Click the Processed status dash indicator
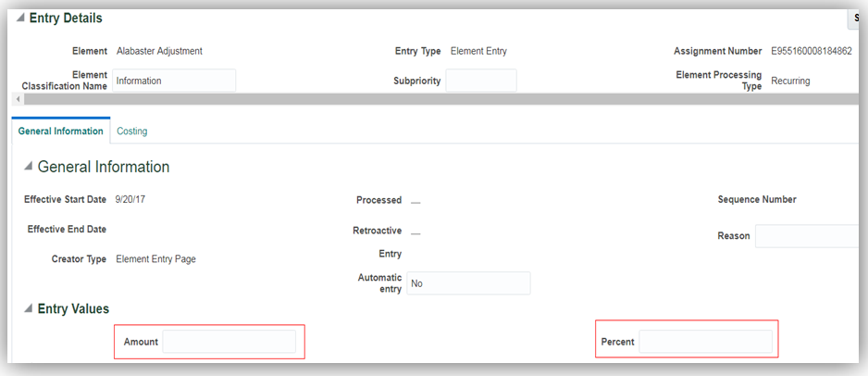Image resolution: width=868 pixels, height=376 pixels. tap(415, 200)
